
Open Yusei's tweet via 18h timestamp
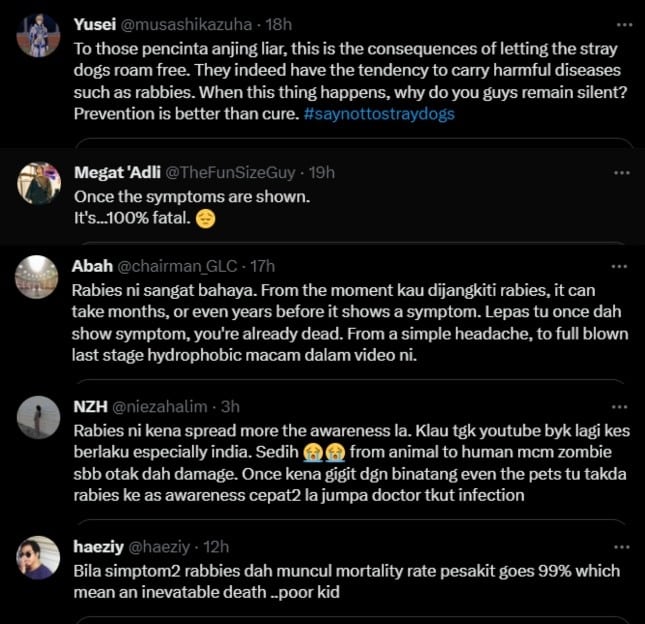278,25
